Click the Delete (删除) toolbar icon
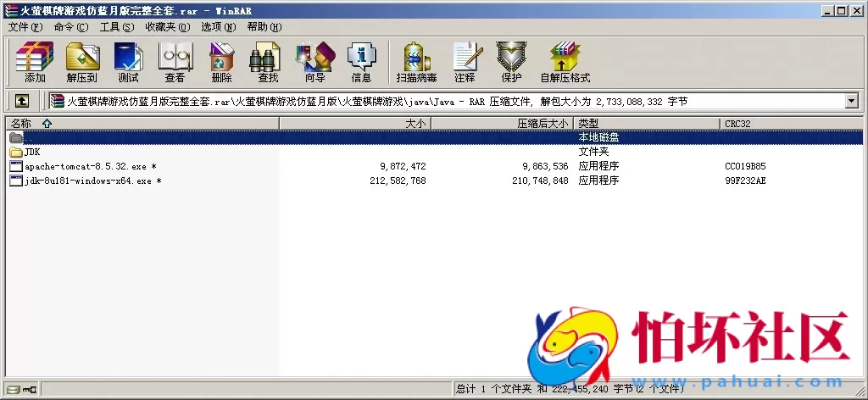This screenshot has height=400, width=868. tap(221, 62)
